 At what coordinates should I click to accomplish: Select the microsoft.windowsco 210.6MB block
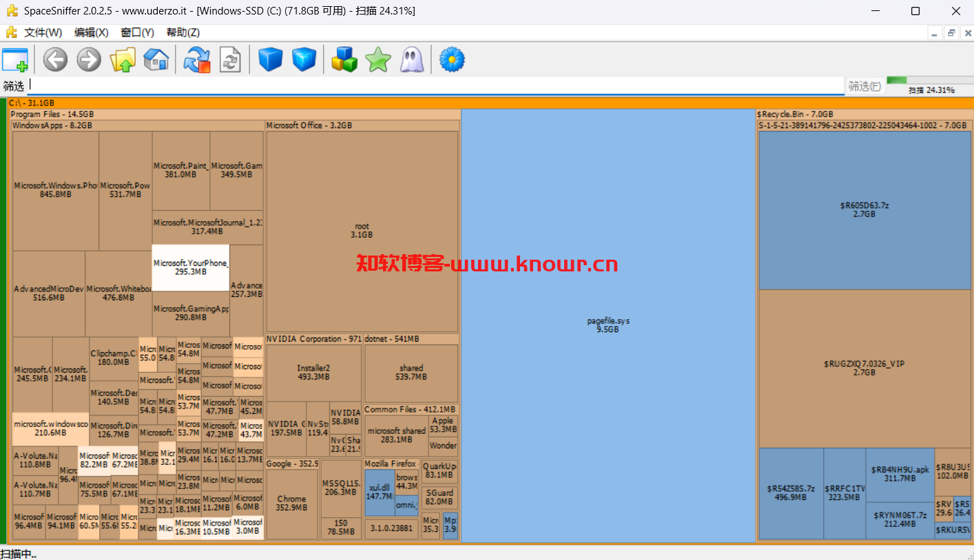click(x=51, y=428)
